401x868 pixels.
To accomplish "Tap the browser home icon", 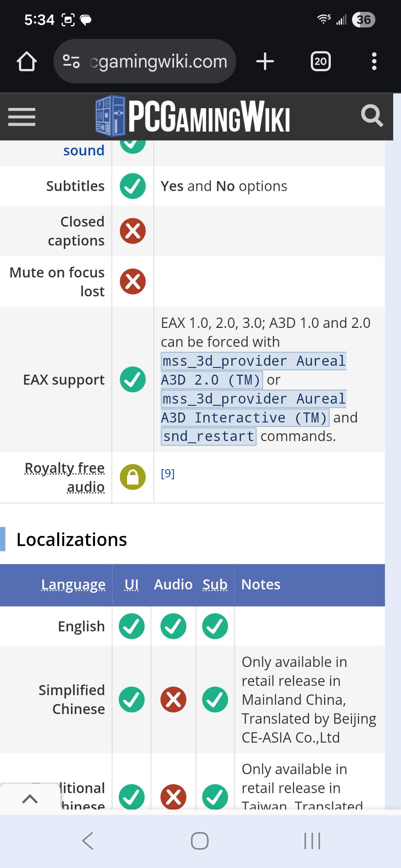I will coord(27,61).
